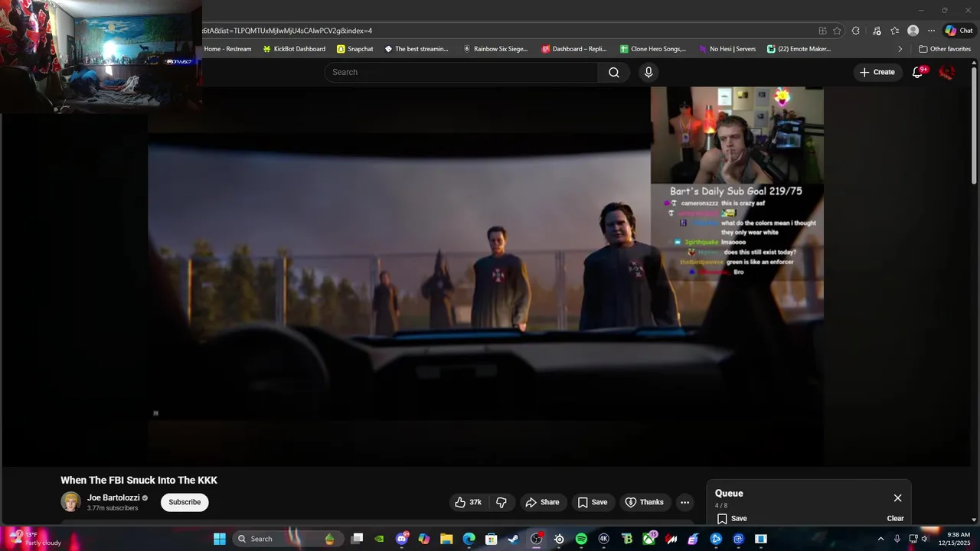Open taskbar microphone tray icon
The height and width of the screenshot is (551, 980).
click(897, 539)
